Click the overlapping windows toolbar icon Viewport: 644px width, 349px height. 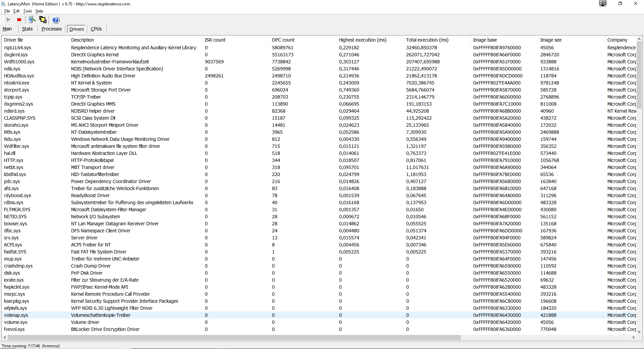pos(43,20)
